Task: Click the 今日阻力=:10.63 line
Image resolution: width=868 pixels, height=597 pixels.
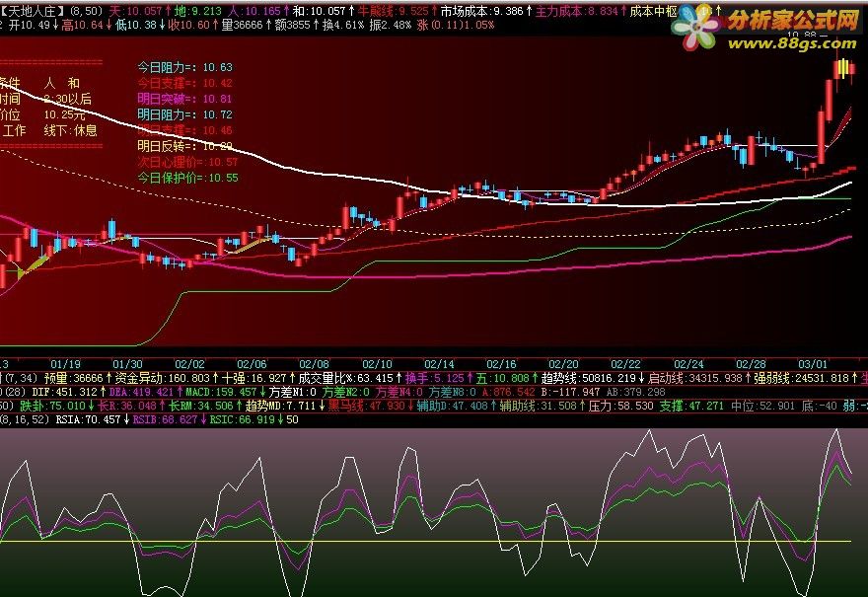Action: 184,67
